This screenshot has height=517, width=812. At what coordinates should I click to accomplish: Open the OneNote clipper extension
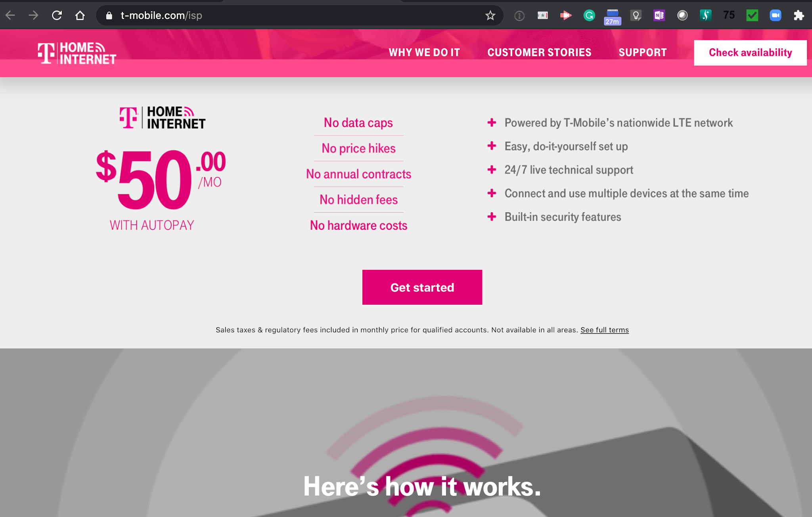click(x=659, y=15)
